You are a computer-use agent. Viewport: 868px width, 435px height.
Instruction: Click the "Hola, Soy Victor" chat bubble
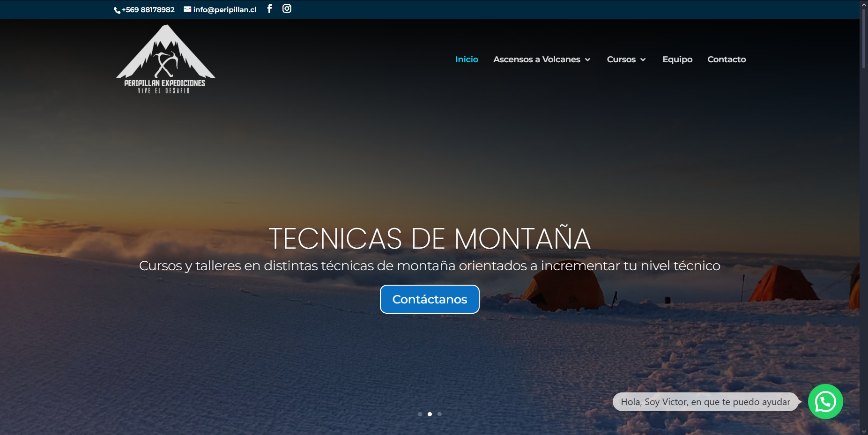[705, 402]
